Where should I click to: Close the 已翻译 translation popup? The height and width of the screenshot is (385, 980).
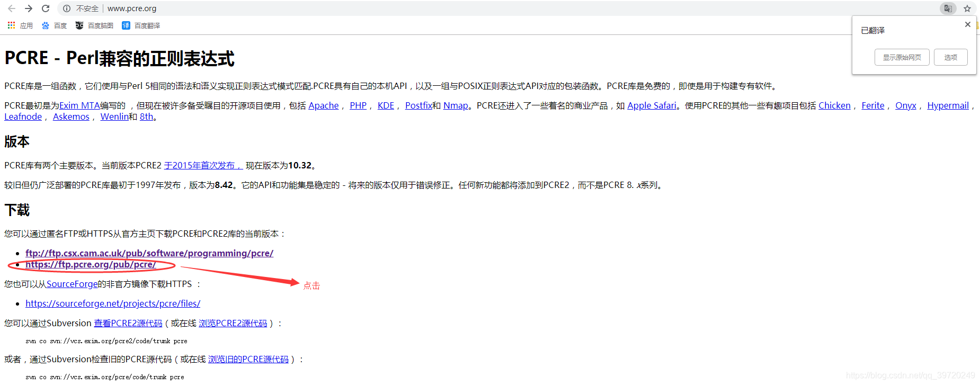tap(968, 24)
